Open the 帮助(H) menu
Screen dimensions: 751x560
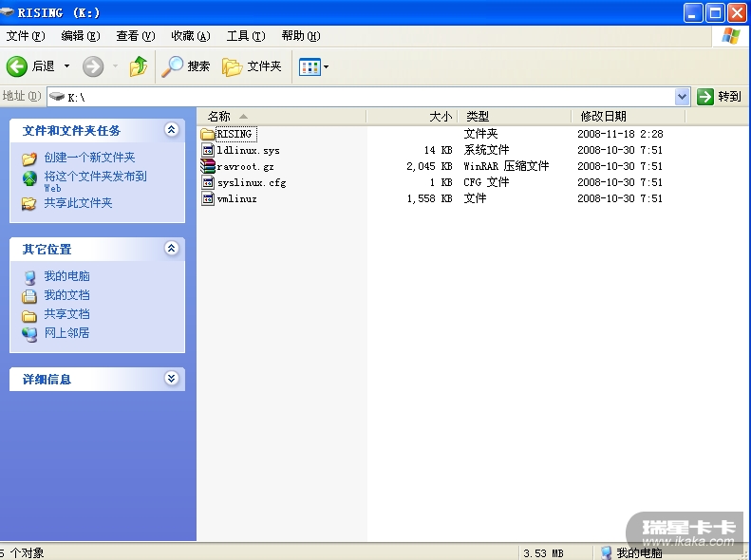tap(301, 36)
